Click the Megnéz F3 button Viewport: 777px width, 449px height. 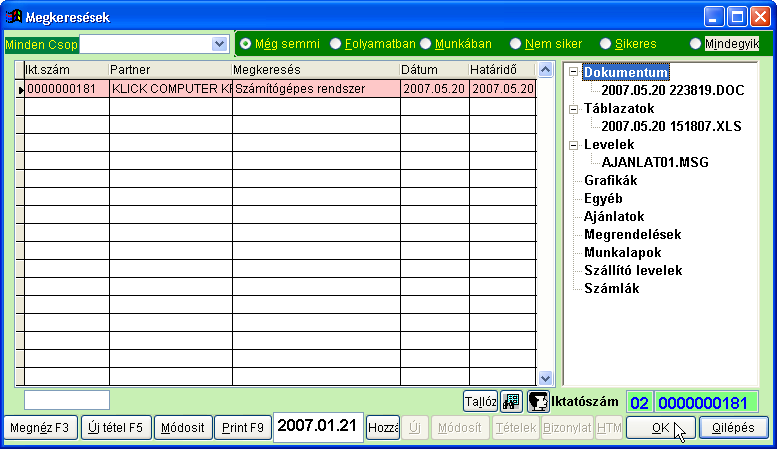[41, 427]
